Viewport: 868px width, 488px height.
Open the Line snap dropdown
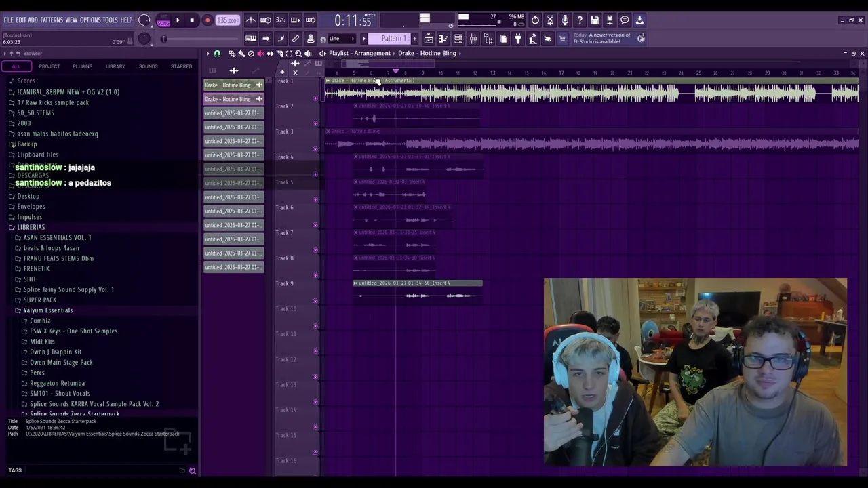(343, 39)
